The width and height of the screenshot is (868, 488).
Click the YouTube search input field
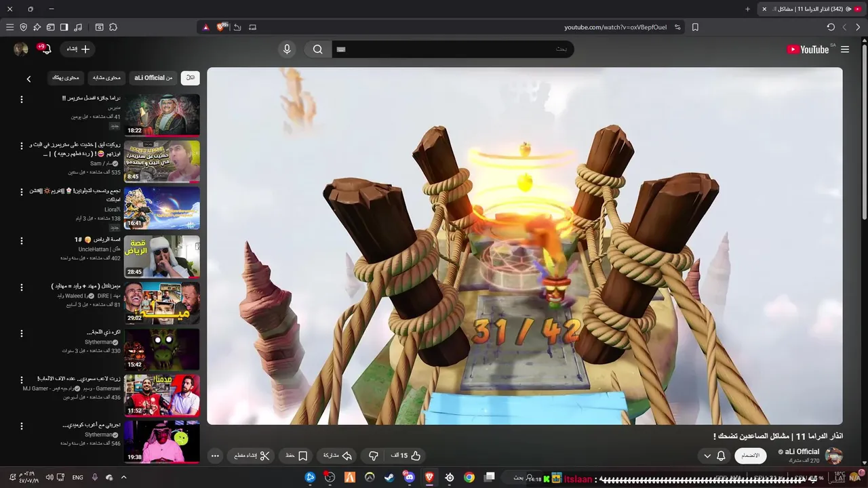453,49
